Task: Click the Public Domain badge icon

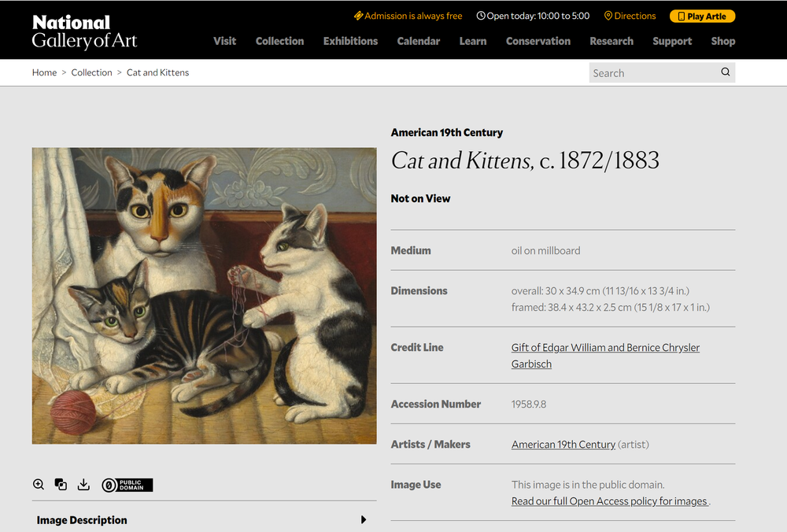Action: coord(127,485)
